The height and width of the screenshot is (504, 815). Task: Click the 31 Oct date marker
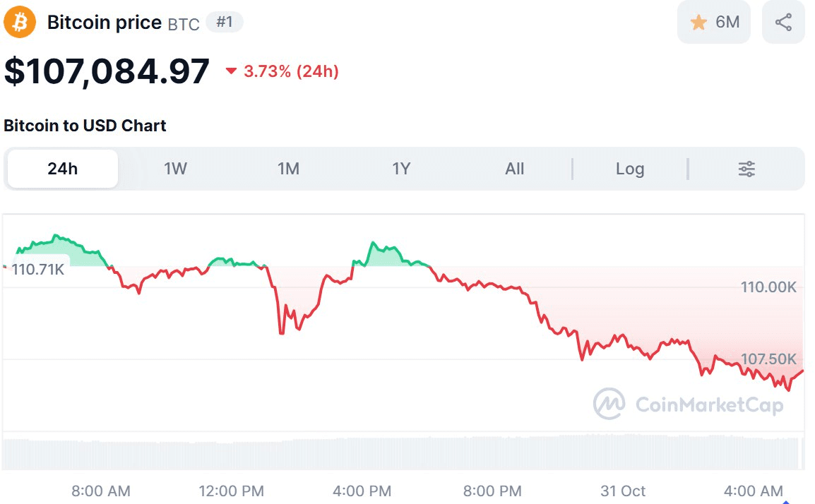pyautogui.click(x=623, y=491)
